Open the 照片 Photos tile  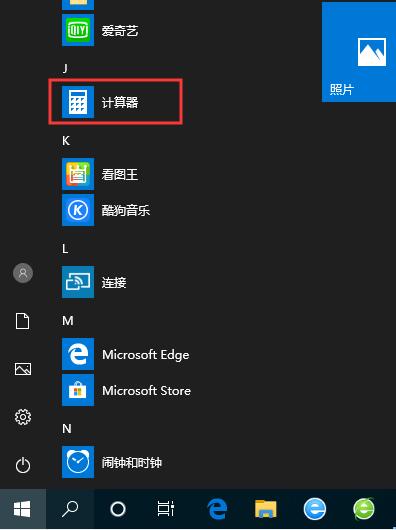tap(359, 51)
